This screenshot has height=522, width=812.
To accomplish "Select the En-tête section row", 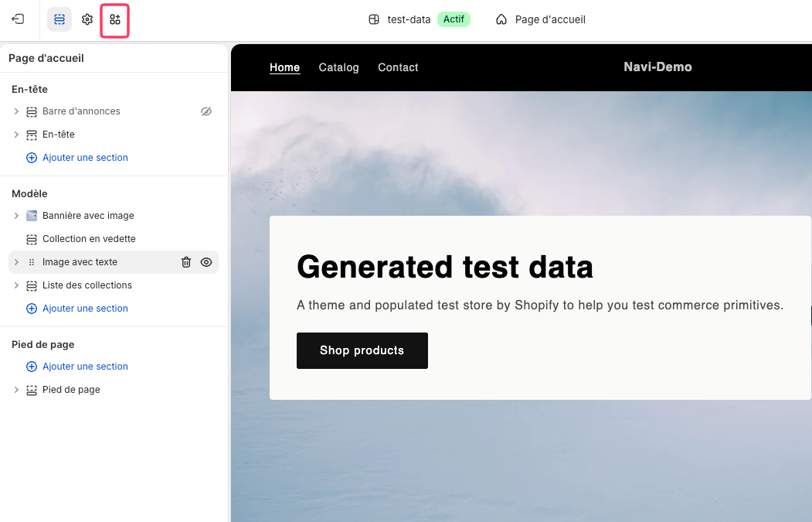I will (x=114, y=135).
